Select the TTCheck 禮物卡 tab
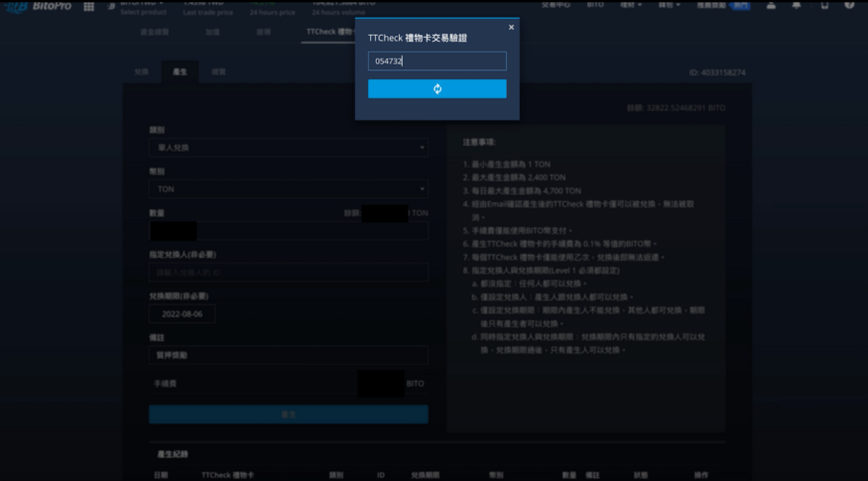This screenshot has width=868, height=481. coord(330,32)
